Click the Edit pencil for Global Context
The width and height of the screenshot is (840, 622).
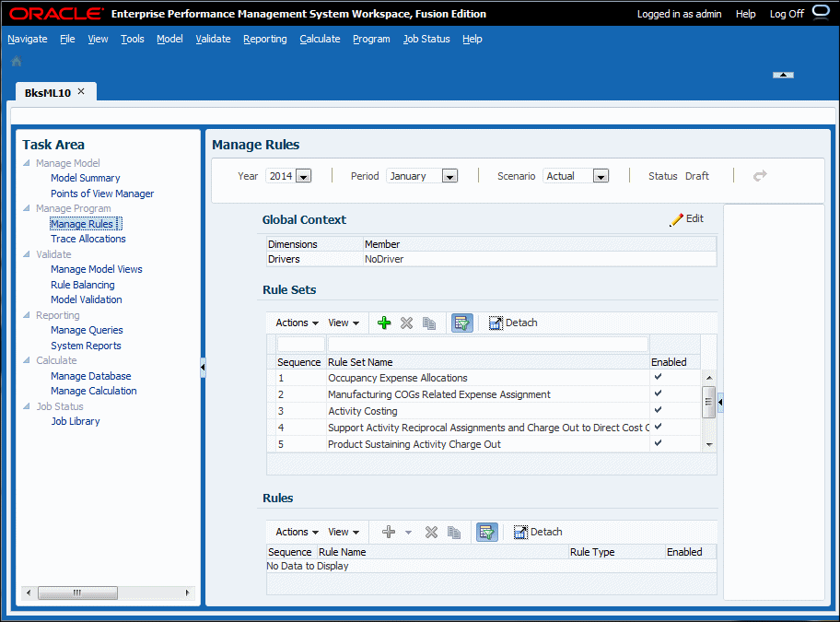click(x=686, y=219)
